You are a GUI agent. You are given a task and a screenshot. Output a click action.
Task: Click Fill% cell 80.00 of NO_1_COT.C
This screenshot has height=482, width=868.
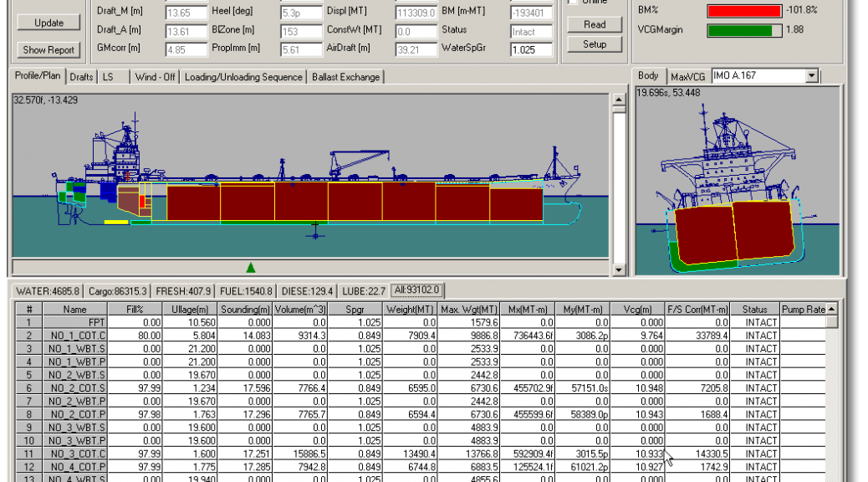point(135,336)
